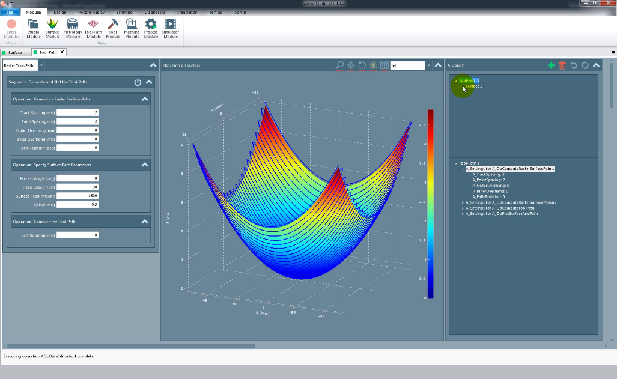Select the child item under Surface node
617x379 pixels.
(473, 87)
